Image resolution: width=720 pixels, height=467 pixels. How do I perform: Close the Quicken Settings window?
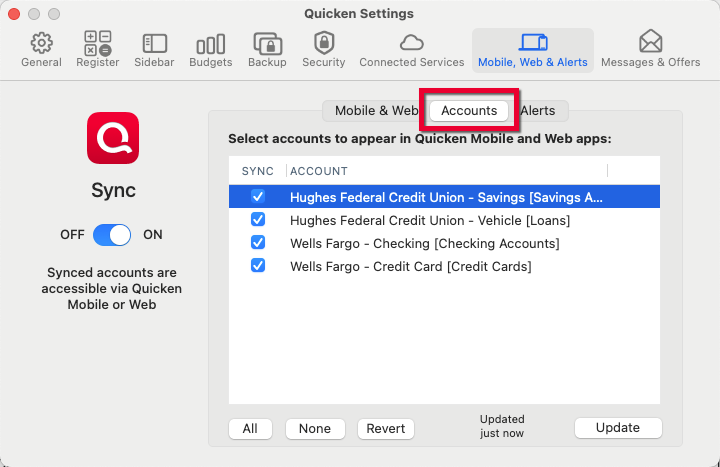point(14,14)
